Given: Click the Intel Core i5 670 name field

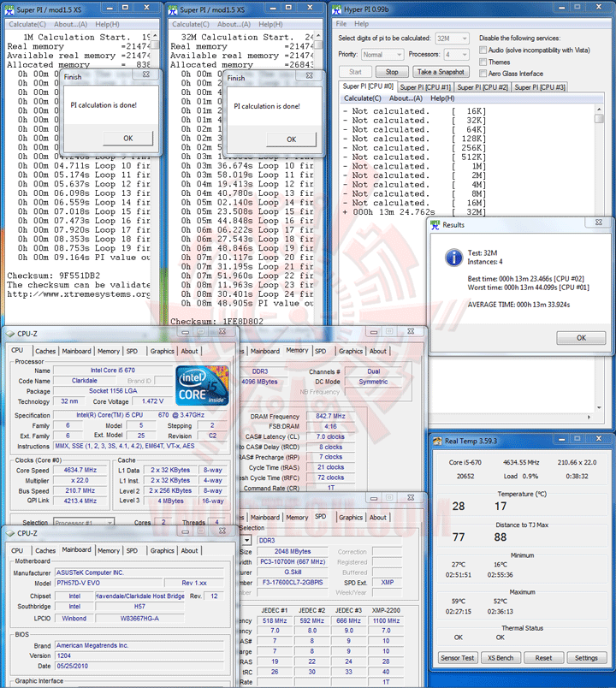Looking at the screenshot, I should point(113,371).
